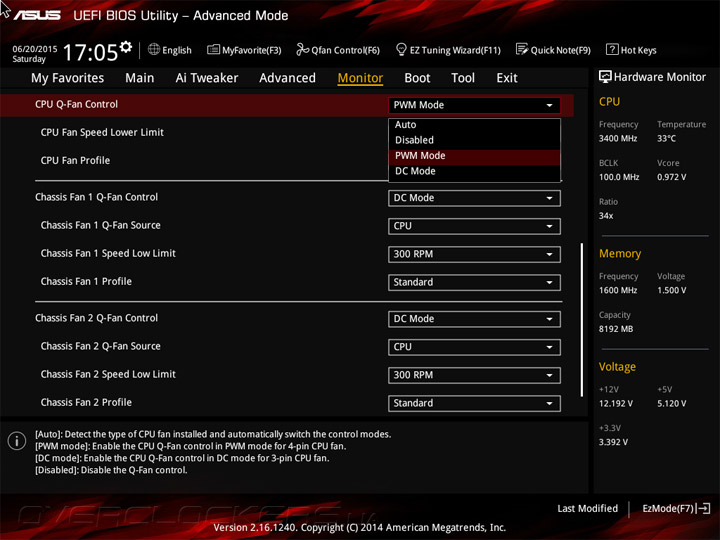Open Chassis Fan 2 Q-Fan Source dropdown

click(474, 347)
